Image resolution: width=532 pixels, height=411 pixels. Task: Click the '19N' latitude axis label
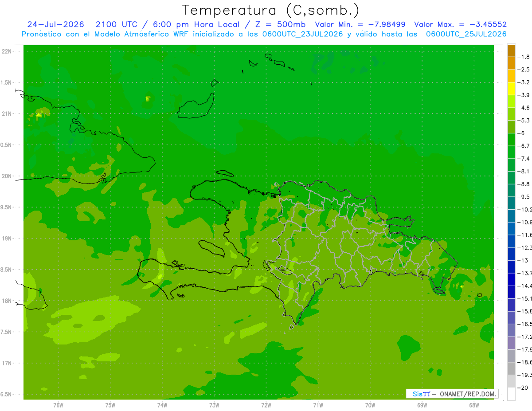point(7,238)
